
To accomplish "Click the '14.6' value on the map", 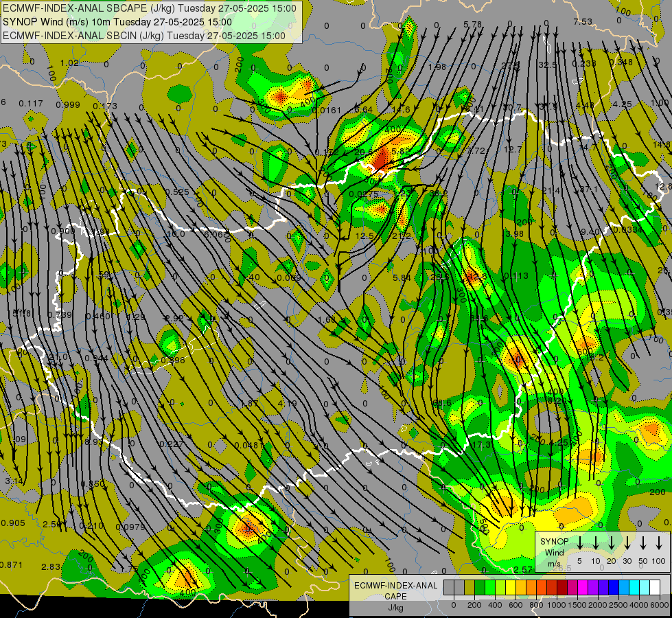I will [401, 110].
